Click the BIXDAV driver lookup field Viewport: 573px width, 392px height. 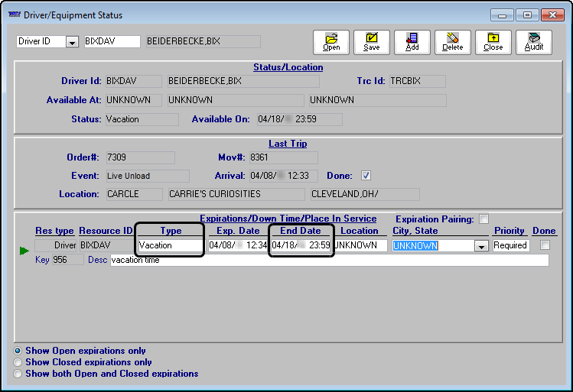[111, 41]
